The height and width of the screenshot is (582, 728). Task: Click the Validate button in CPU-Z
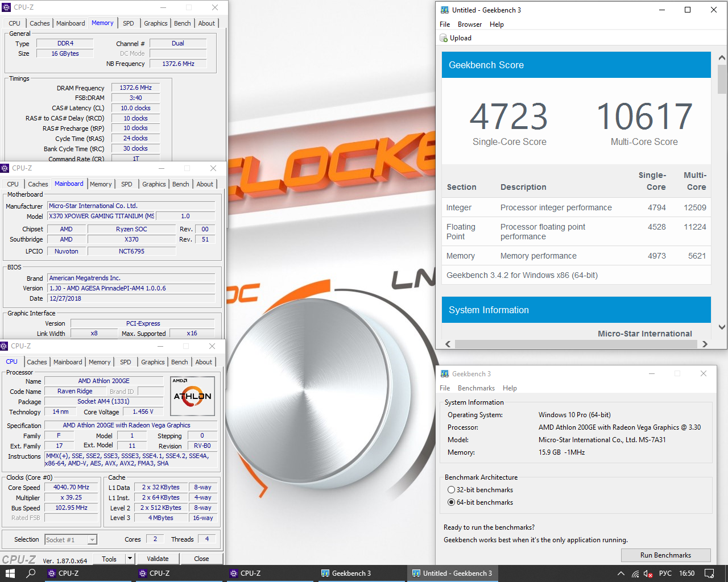158,559
